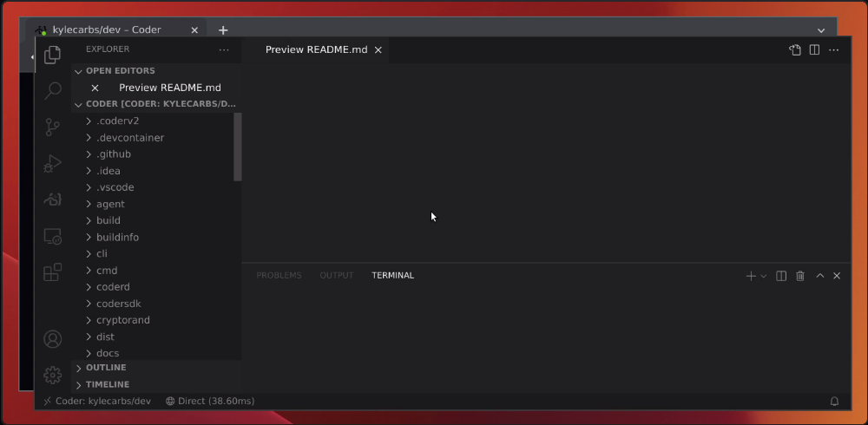Open the launch profile dropdown beside new terminal

tap(763, 276)
